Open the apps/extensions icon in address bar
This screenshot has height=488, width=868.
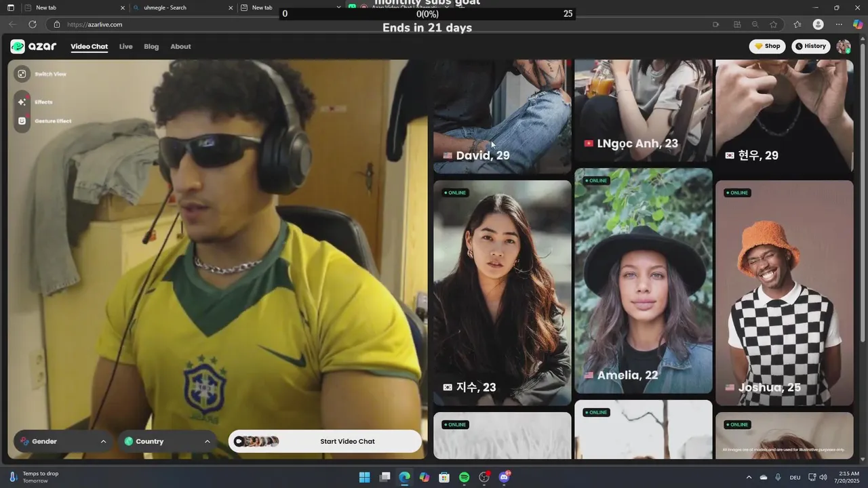coord(737,24)
